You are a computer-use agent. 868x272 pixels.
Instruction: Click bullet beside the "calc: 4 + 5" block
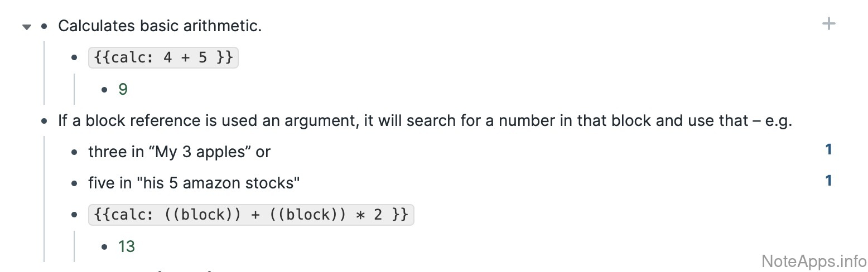point(75,58)
